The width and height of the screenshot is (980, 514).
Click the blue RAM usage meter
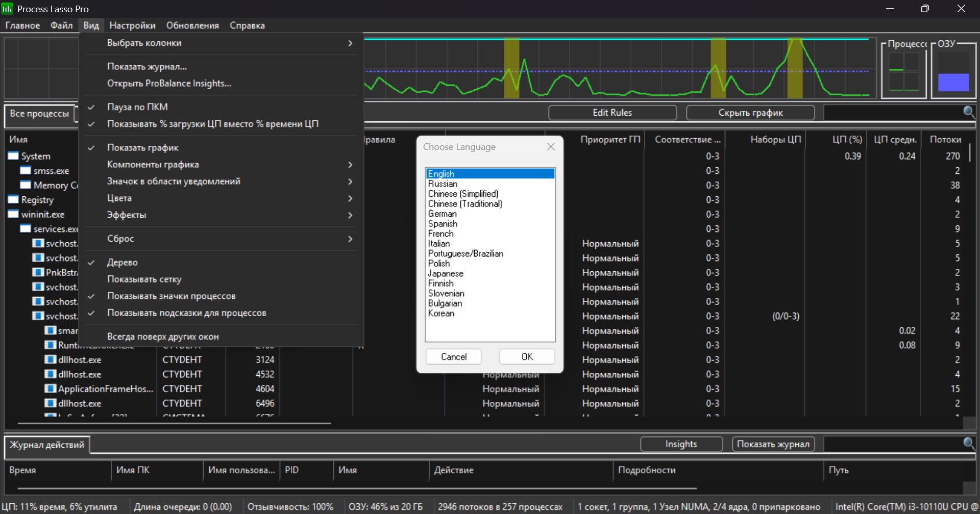click(953, 82)
